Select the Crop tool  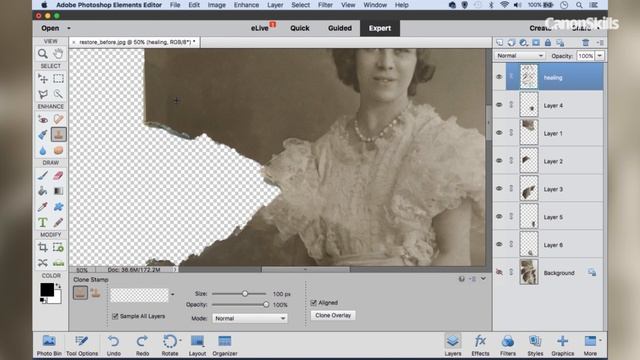click(42, 247)
